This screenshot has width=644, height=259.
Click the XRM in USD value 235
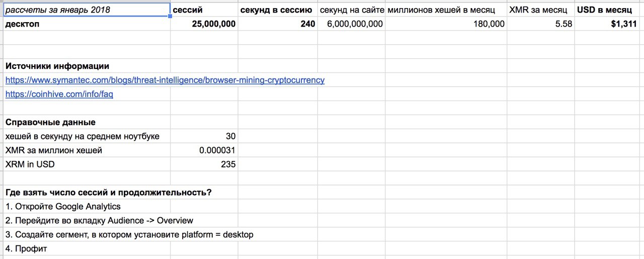(204, 164)
